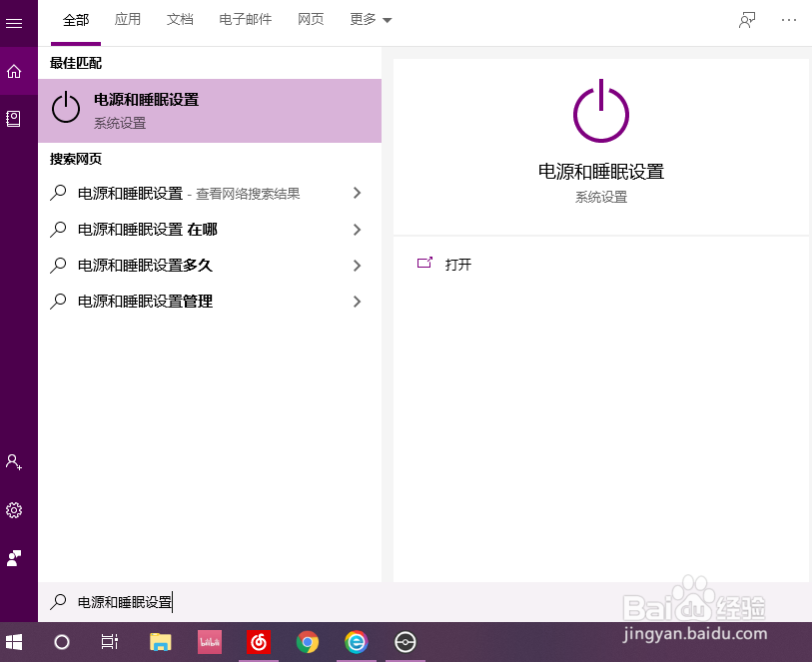812x662 pixels.
Task: Open NetEase Cloud Music from taskbar
Action: pos(259,642)
